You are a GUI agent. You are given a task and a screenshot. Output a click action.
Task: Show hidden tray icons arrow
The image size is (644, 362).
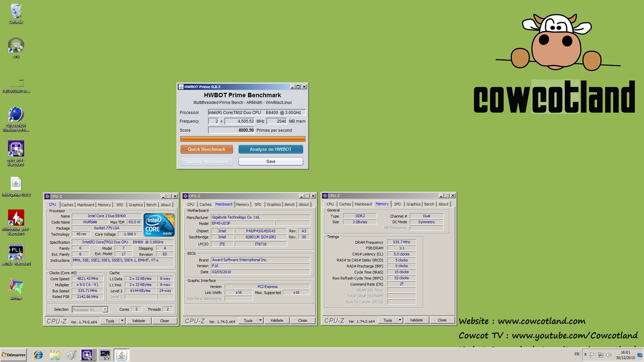click(585, 355)
